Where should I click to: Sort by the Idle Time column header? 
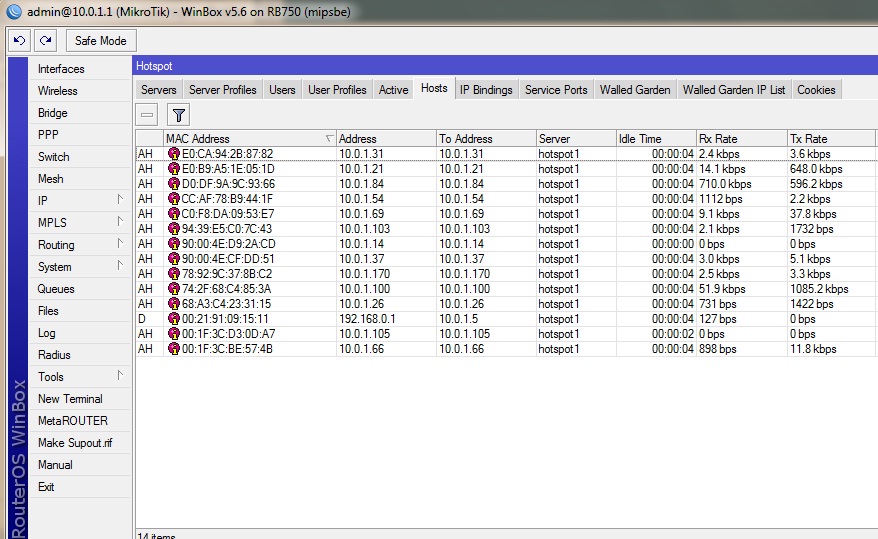tap(656, 138)
